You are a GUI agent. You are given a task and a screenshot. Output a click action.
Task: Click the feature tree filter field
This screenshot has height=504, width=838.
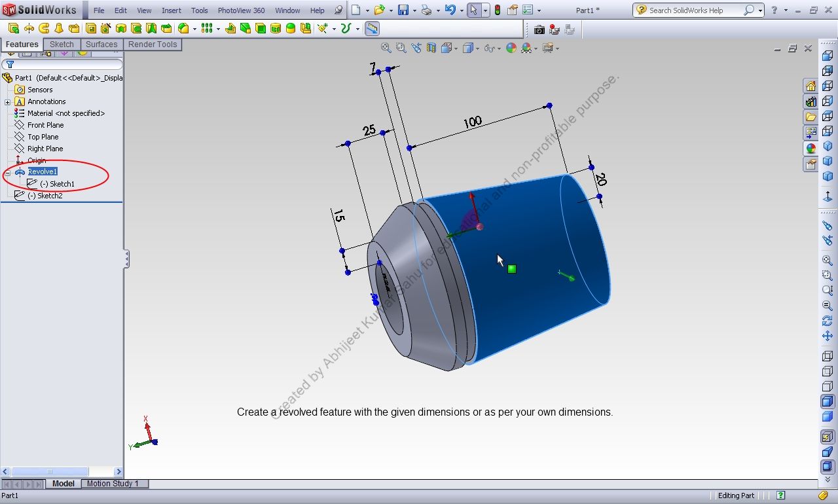62,64
